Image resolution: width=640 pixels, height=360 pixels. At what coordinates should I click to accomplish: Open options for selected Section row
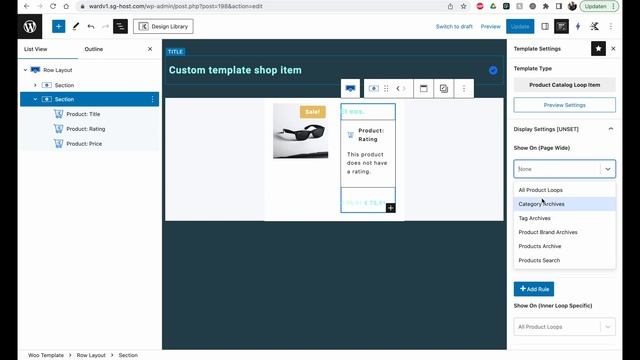pyautogui.click(x=153, y=100)
